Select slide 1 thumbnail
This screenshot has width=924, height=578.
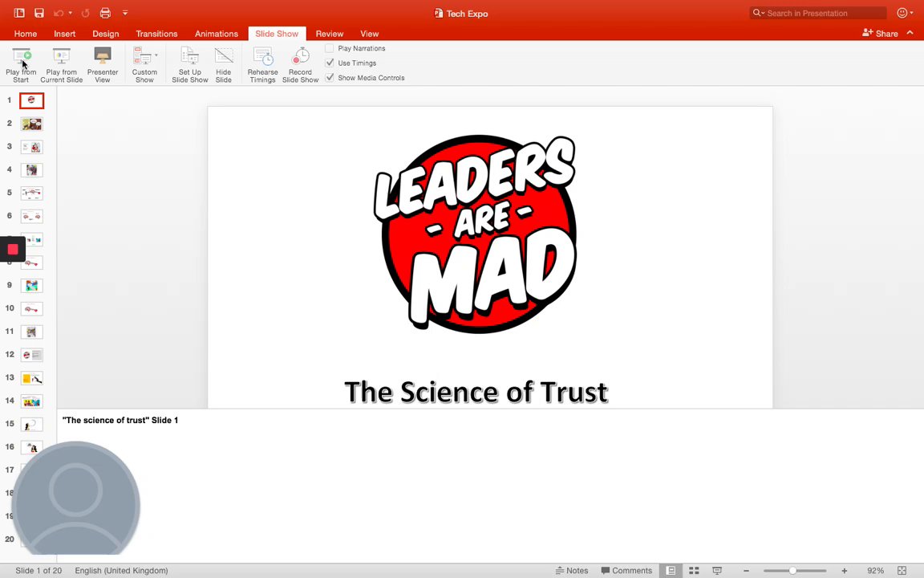32,101
